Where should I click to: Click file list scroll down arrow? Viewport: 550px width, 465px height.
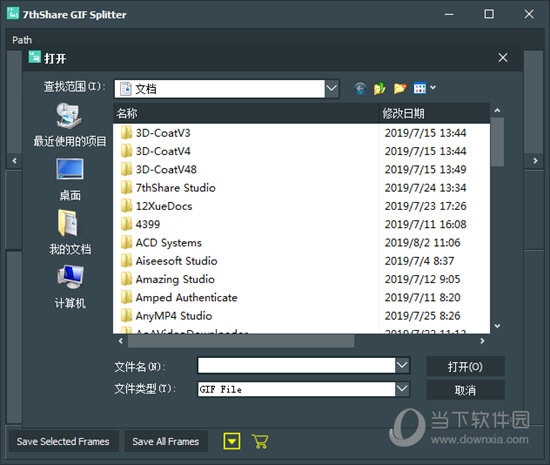click(497, 326)
